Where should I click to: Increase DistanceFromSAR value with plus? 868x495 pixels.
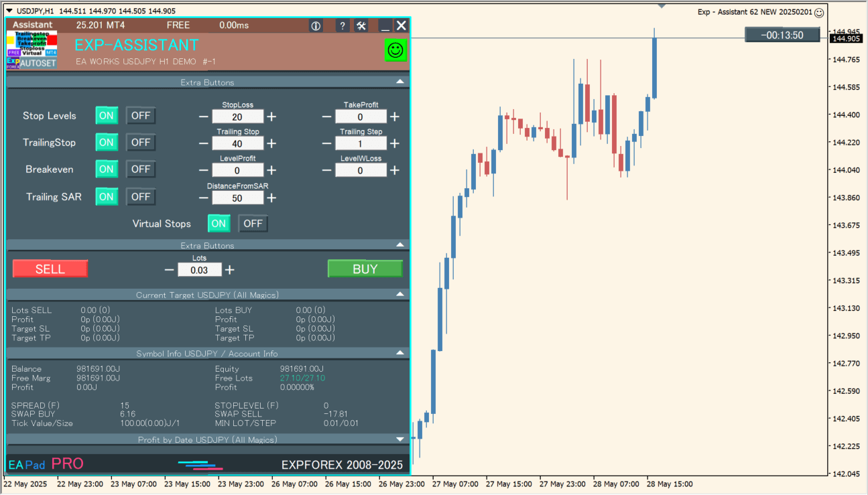[x=271, y=198]
